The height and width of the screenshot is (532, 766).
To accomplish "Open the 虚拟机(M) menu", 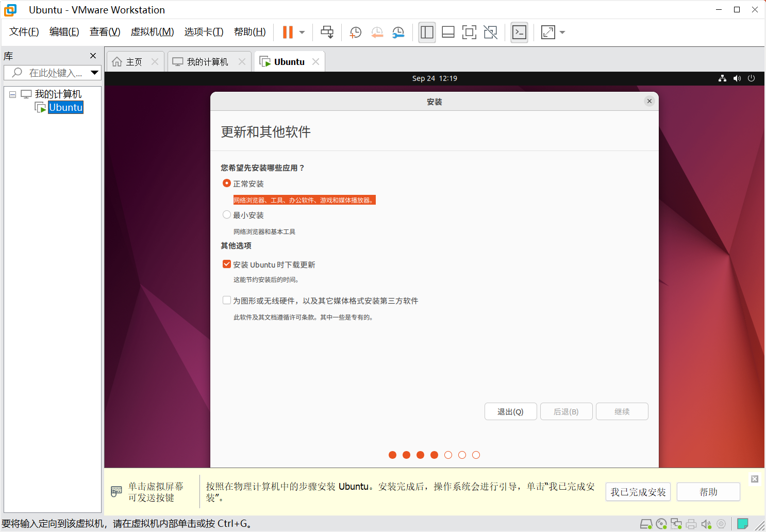I will (x=153, y=32).
